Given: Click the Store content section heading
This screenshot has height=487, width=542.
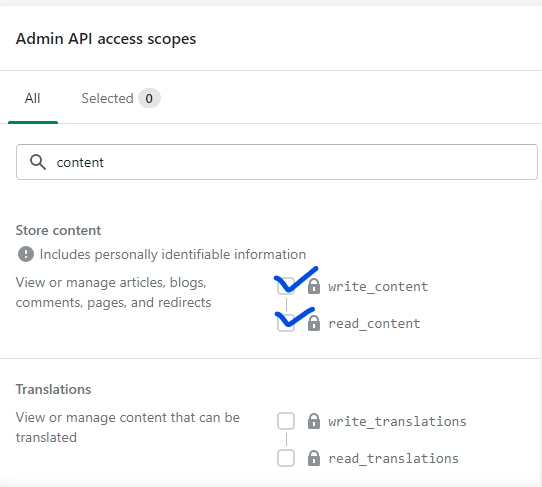Looking at the screenshot, I should point(58,231).
